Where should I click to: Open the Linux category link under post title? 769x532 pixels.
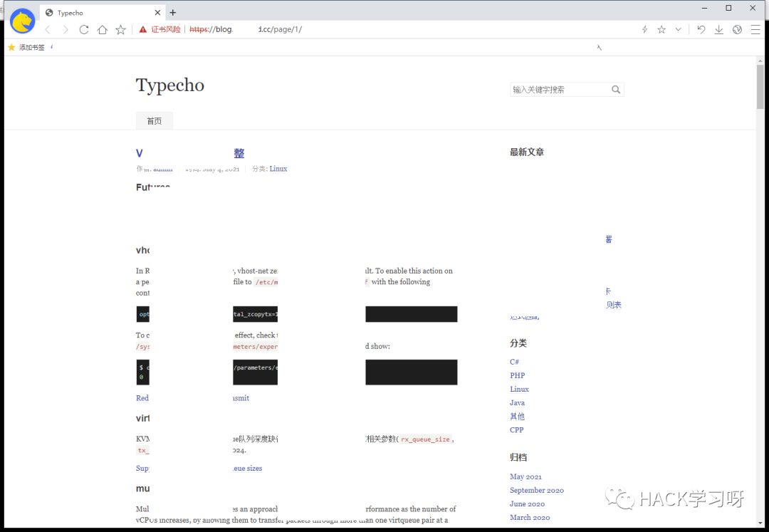[278, 169]
